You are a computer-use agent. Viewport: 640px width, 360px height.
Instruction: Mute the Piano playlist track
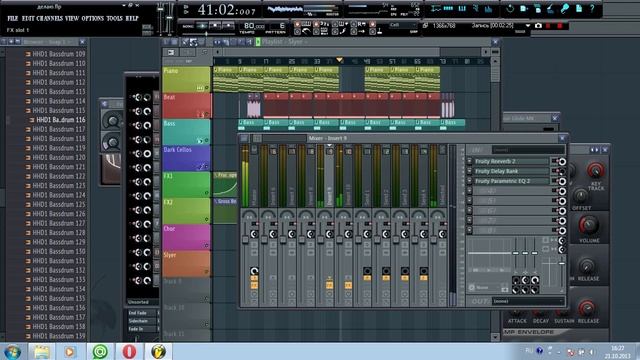coord(207,88)
